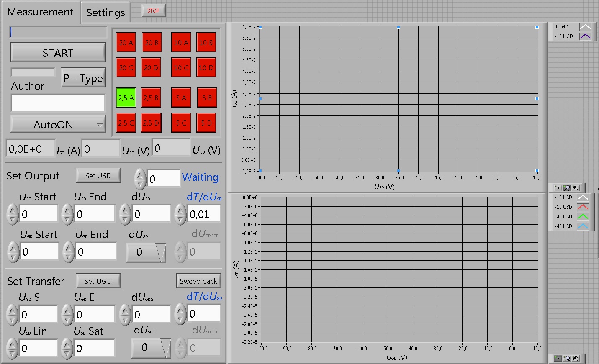The width and height of the screenshot is (599, 364).
Task: Select the crosshair cursor tool for the lower graph
Action: tap(558, 359)
